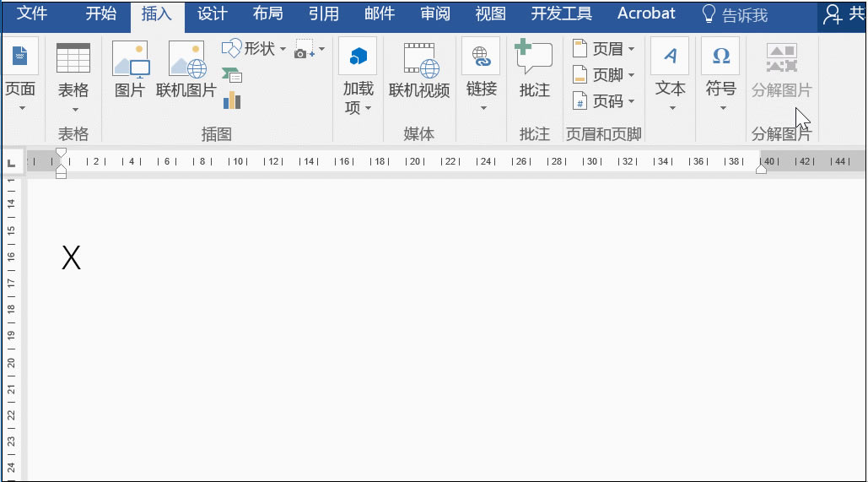Click the 页眉 header page icon
868x482 pixels.
(x=579, y=49)
